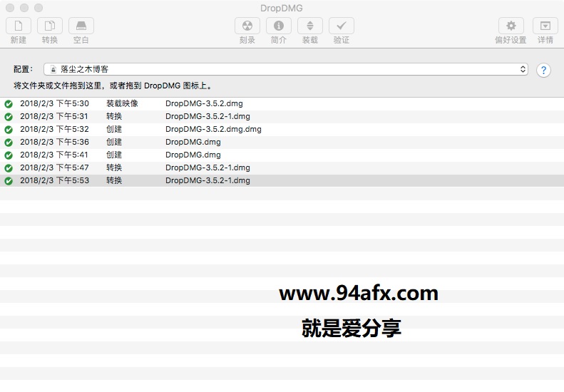This screenshot has height=392, width=564.
Task: Click timestamp 2018/2/3 下午5:41
Action: tap(54, 155)
